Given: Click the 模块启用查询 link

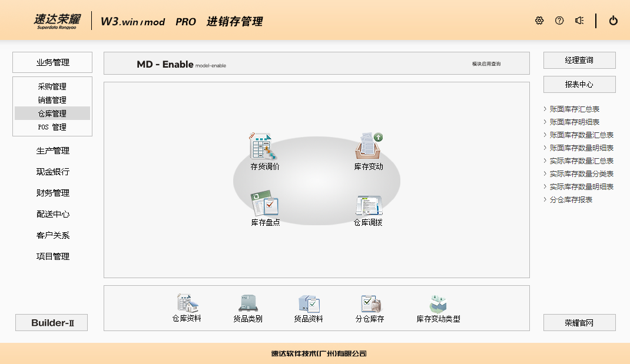Looking at the screenshot, I should click(486, 64).
